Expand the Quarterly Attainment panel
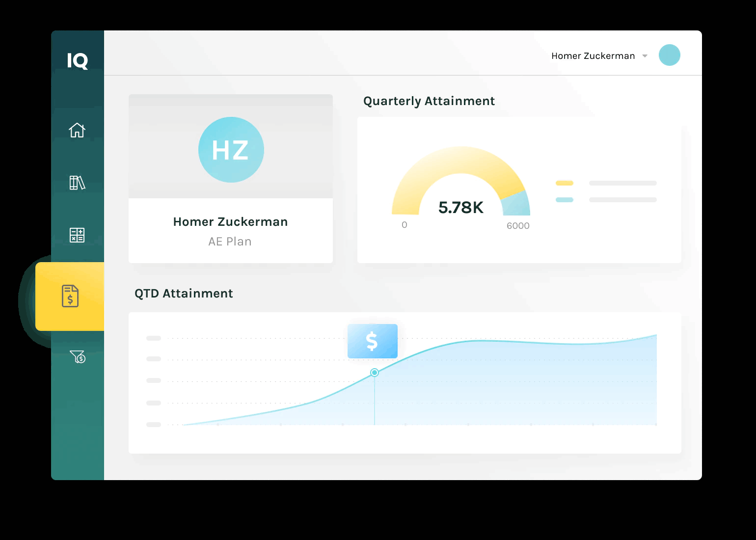Viewport: 756px width, 540px height. pyautogui.click(x=429, y=101)
